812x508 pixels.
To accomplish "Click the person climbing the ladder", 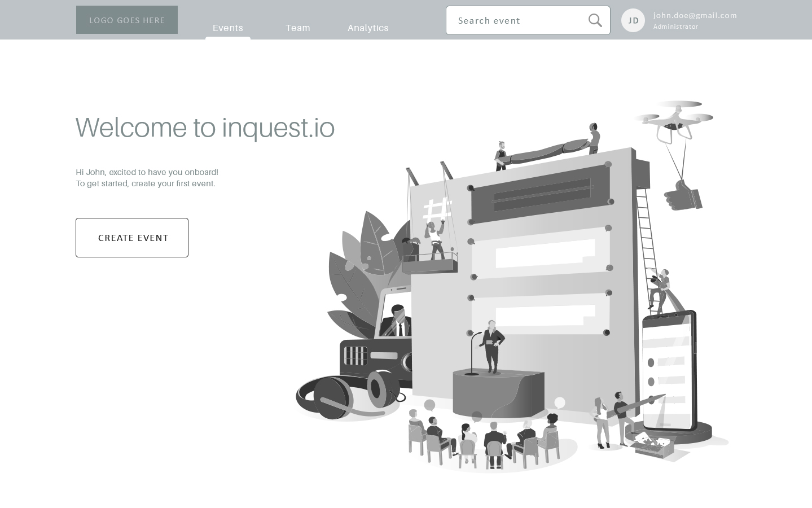I will (660, 289).
